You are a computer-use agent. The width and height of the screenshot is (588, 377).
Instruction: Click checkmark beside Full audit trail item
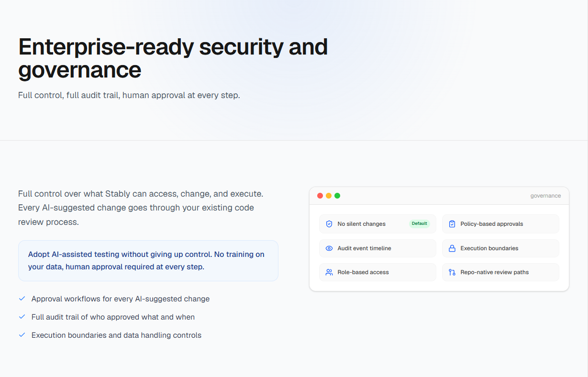(22, 317)
